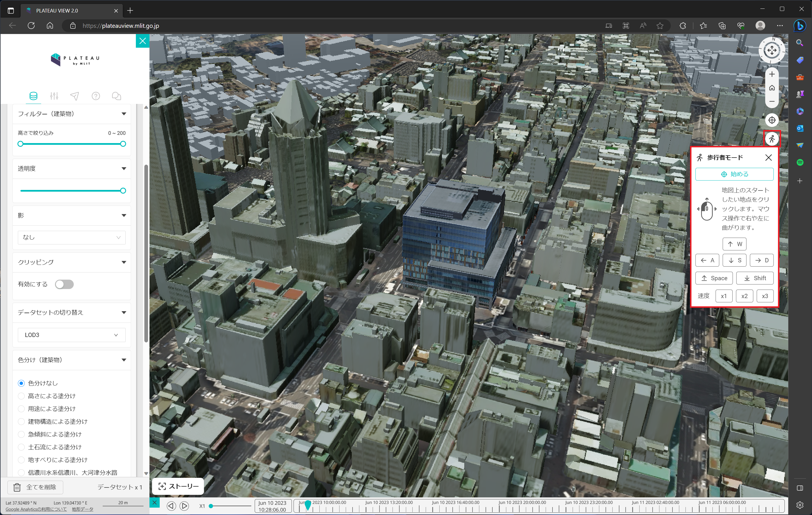Click the 透明度 opacity slider handle
Image resolution: width=812 pixels, height=515 pixels.
tap(123, 190)
